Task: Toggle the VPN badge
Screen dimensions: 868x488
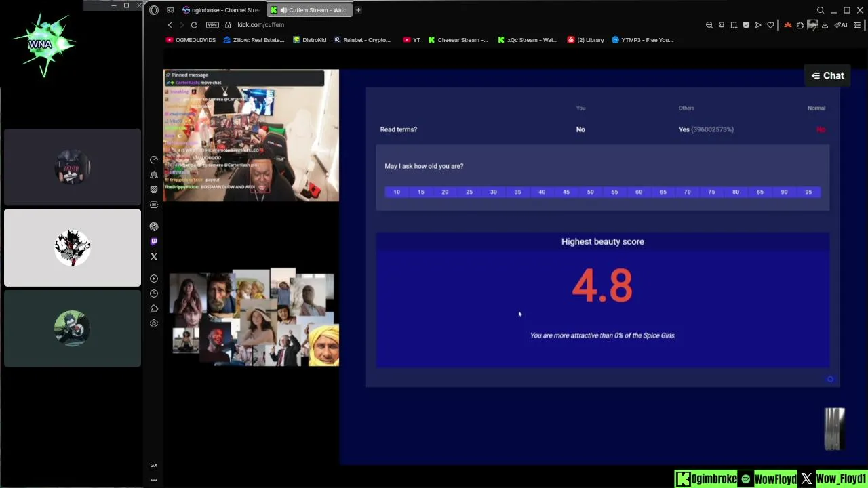Action: (212, 25)
